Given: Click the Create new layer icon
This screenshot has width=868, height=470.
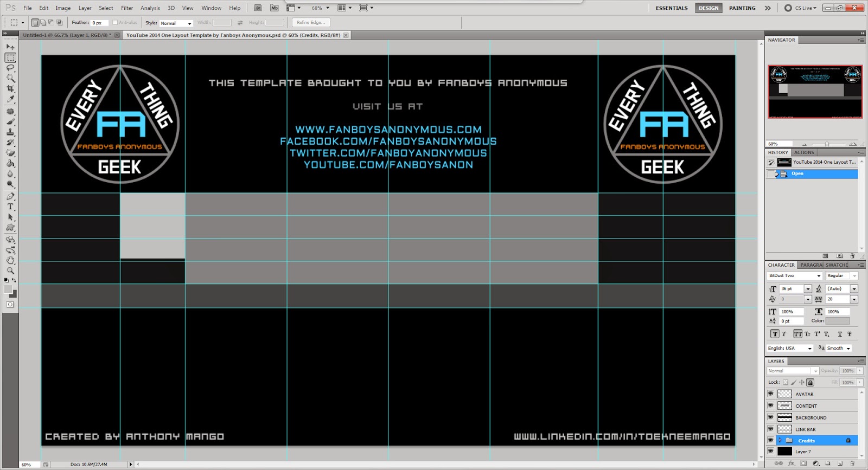Looking at the screenshot, I should point(840,463).
